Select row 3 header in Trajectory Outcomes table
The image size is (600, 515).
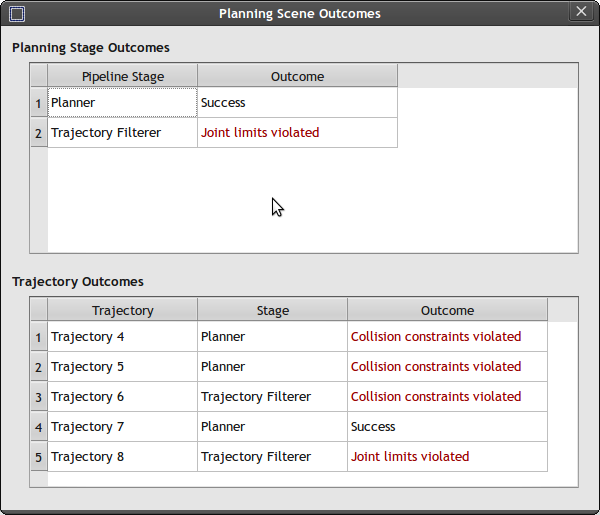39,397
